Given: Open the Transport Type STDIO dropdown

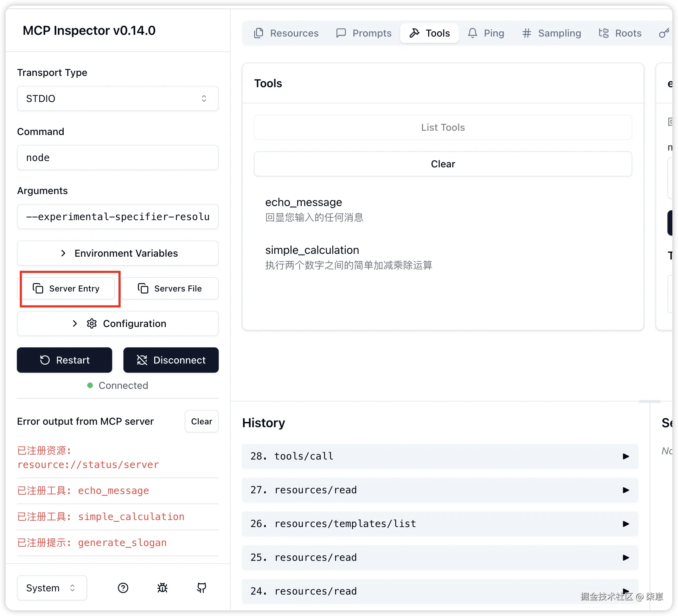Looking at the screenshot, I should 118,98.
